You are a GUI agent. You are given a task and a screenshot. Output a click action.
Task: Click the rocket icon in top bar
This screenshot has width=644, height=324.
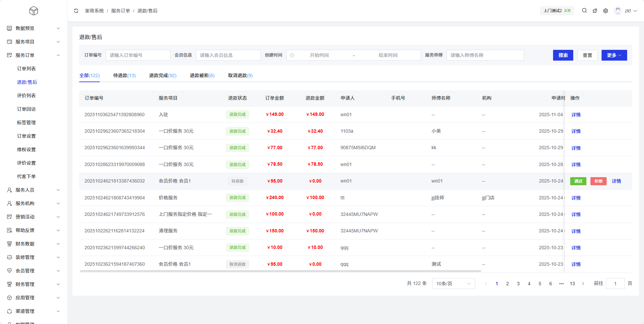(595, 11)
